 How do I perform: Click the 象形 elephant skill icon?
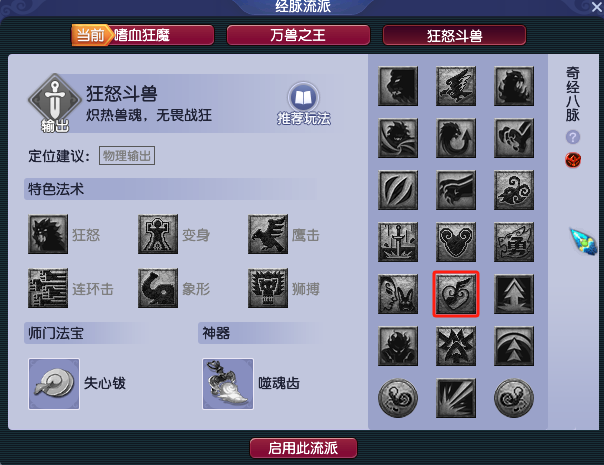pyautogui.click(x=158, y=288)
